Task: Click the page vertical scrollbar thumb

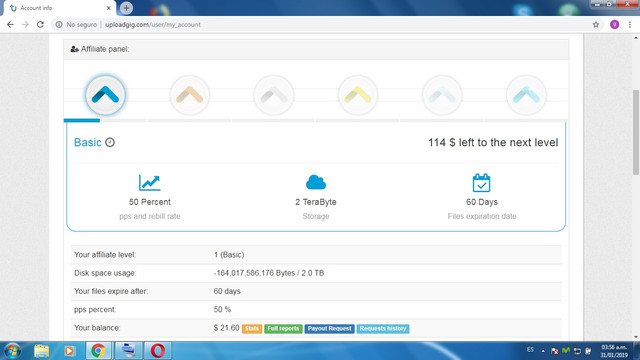Action: (636, 133)
